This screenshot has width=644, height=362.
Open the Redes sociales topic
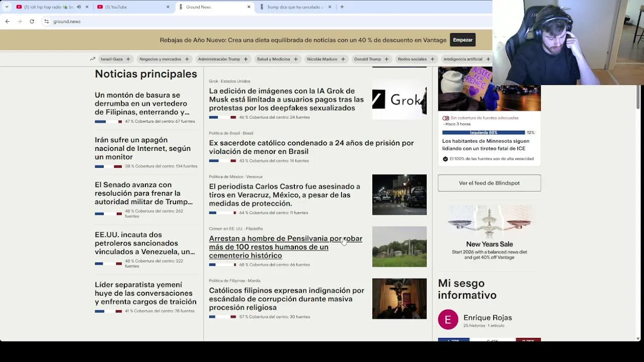[412, 59]
